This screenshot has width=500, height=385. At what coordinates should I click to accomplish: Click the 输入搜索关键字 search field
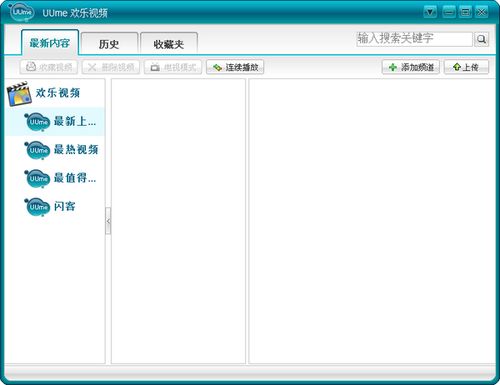click(414, 39)
